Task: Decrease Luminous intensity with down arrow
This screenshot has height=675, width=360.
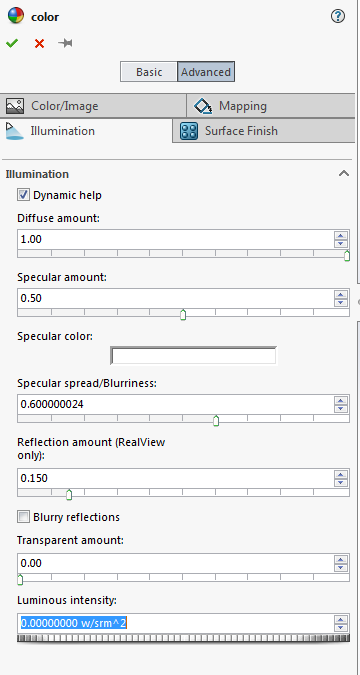Action: [341, 627]
